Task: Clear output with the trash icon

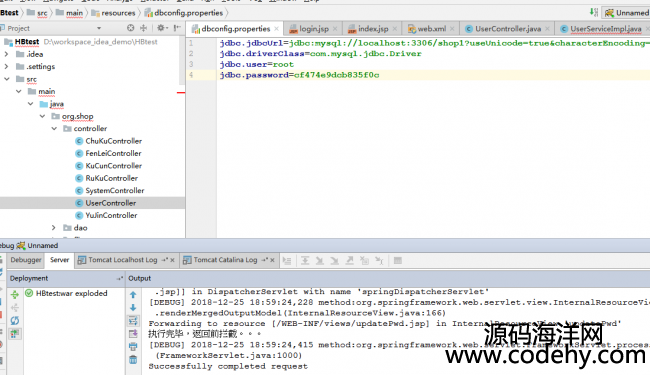Action: click(x=133, y=359)
